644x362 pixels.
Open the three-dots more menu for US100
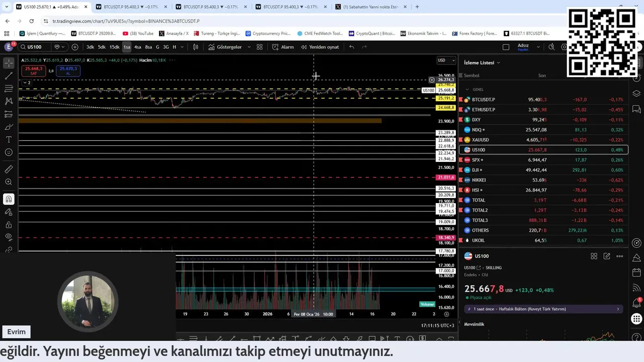pos(619,256)
